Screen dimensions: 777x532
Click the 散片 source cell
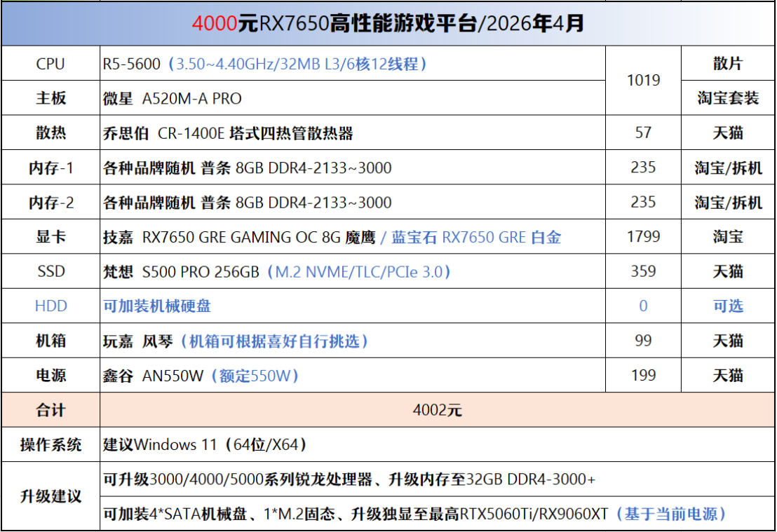tap(728, 63)
